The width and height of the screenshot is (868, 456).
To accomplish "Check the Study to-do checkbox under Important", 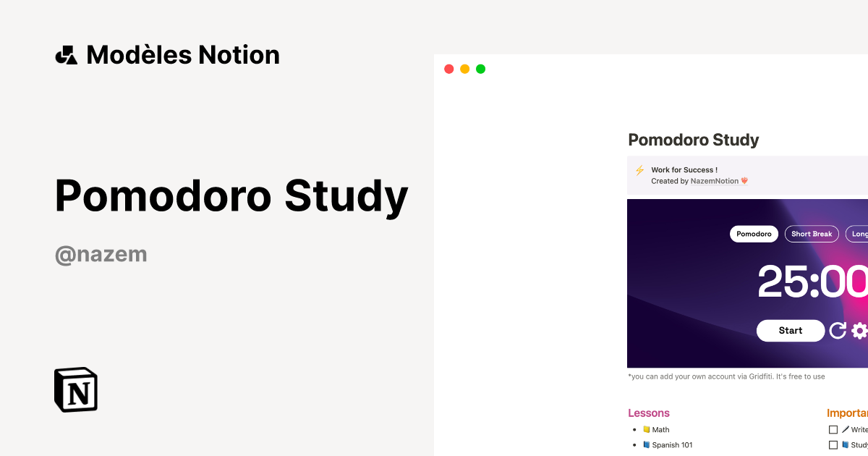I will click(833, 445).
